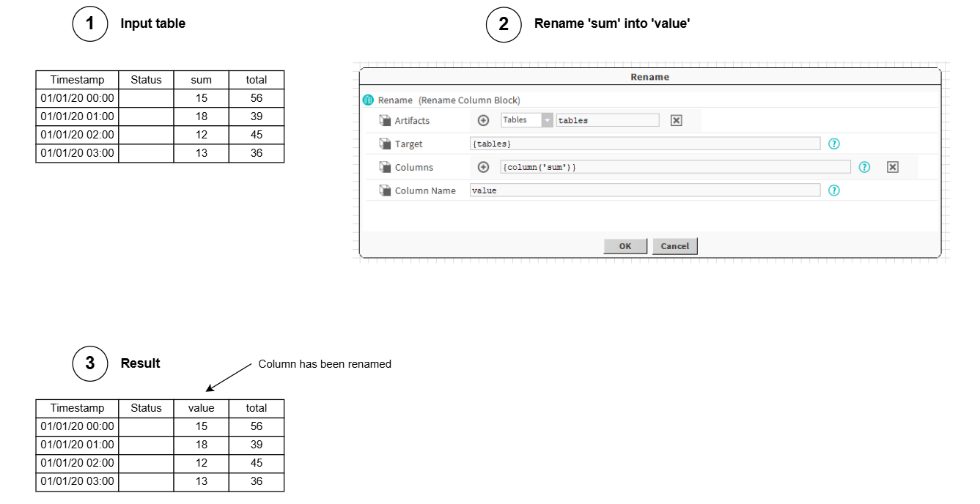Click the cube icon beside Columns

(x=385, y=167)
